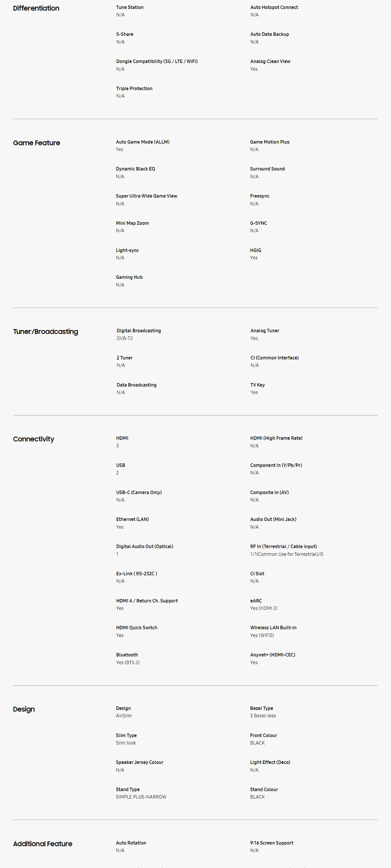Click the Digital Audio Out (Optical) label
The height and width of the screenshot is (868, 391).
(x=144, y=546)
